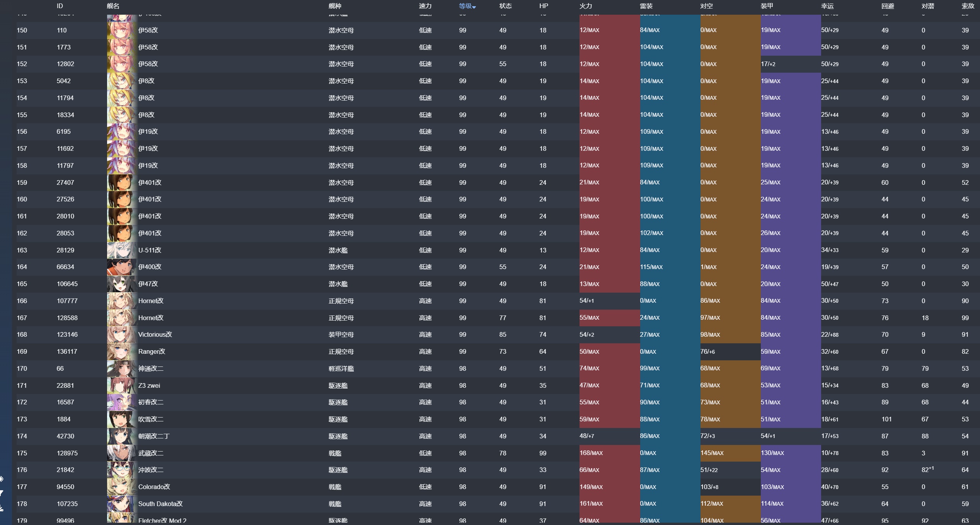Click the purple 130/MAX armor cell

[x=790, y=453]
